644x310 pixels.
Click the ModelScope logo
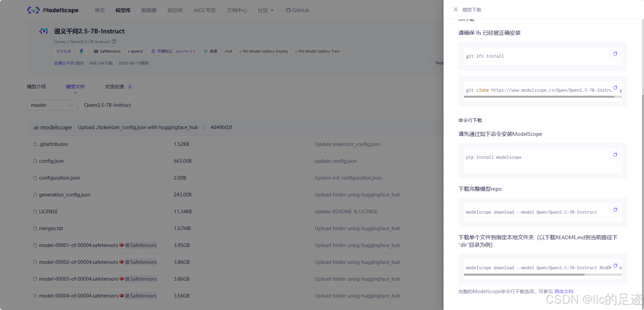pos(53,10)
